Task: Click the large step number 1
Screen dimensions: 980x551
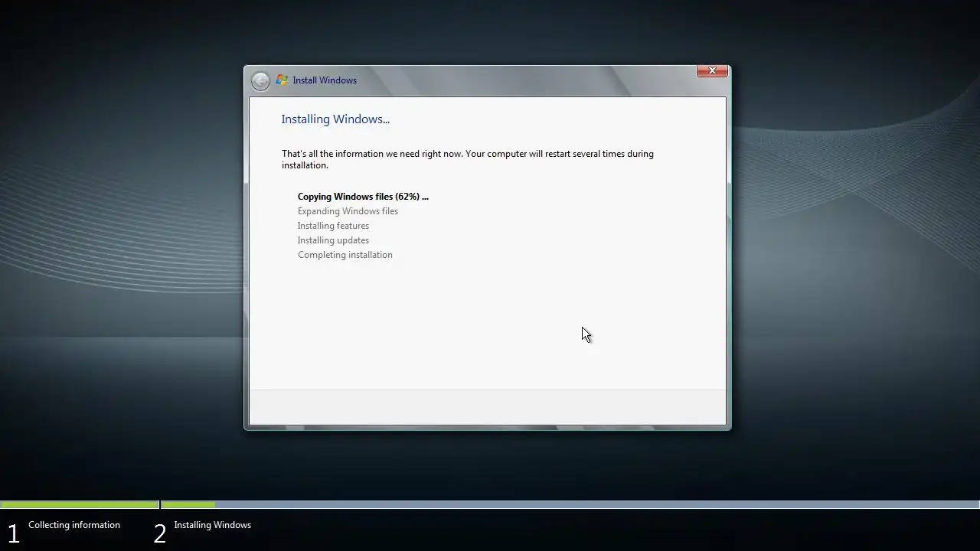Action: tap(13, 534)
